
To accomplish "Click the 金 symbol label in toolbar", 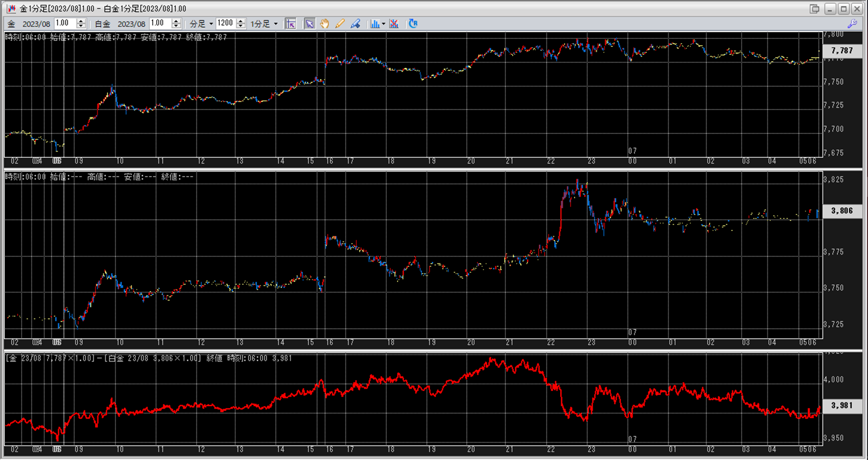I will point(11,24).
